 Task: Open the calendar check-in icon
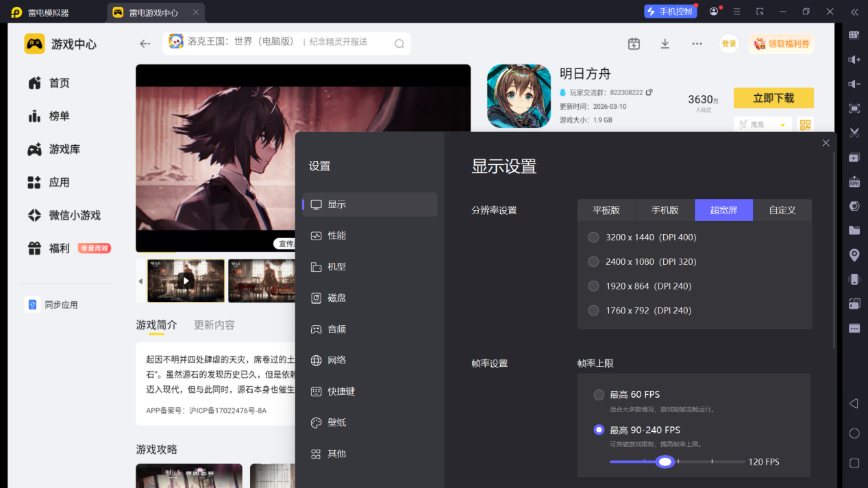[x=634, y=44]
